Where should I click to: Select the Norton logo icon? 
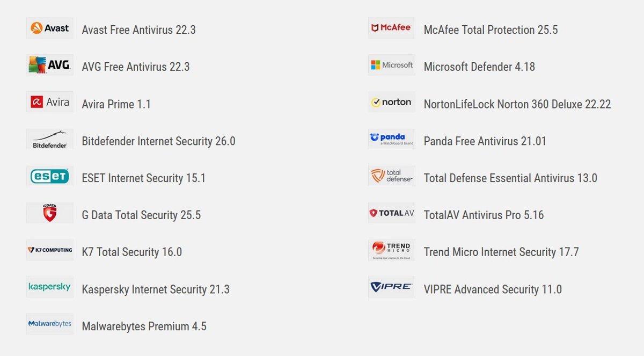coord(392,102)
